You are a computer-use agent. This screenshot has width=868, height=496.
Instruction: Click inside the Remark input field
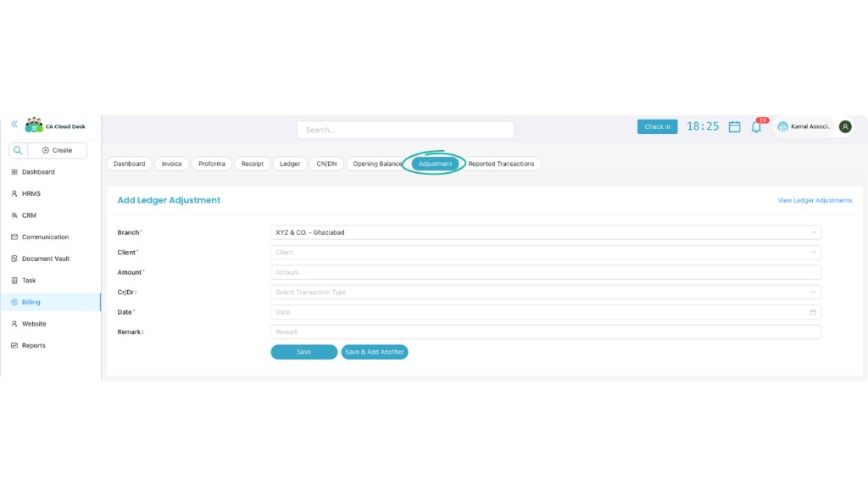pos(542,332)
